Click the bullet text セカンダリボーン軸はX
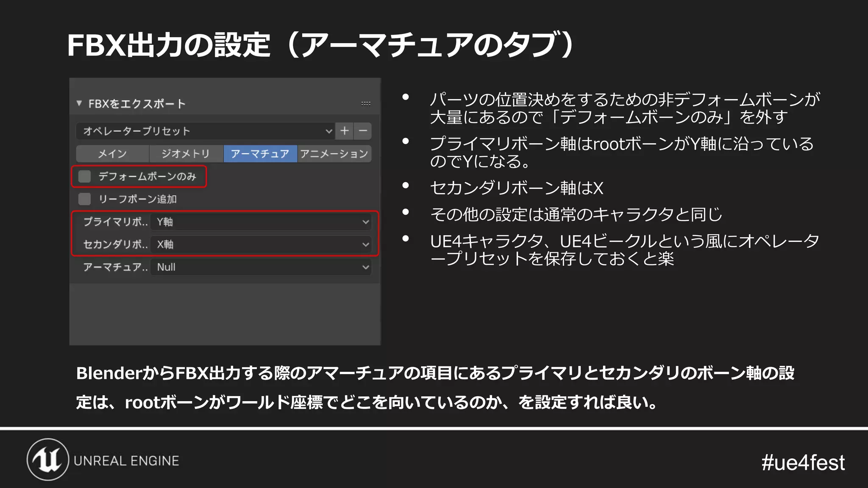The width and height of the screenshot is (868, 488). tap(517, 188)
